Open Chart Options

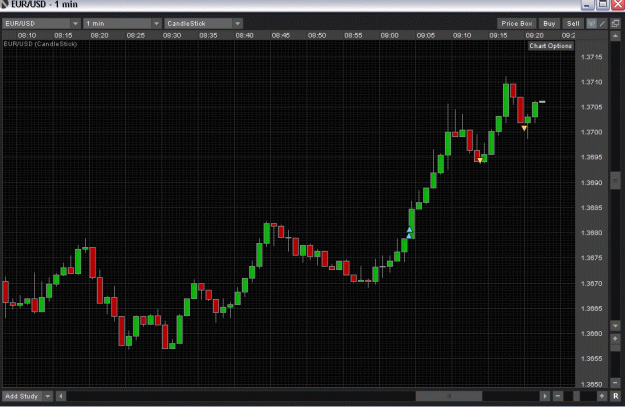coord(550,46)
